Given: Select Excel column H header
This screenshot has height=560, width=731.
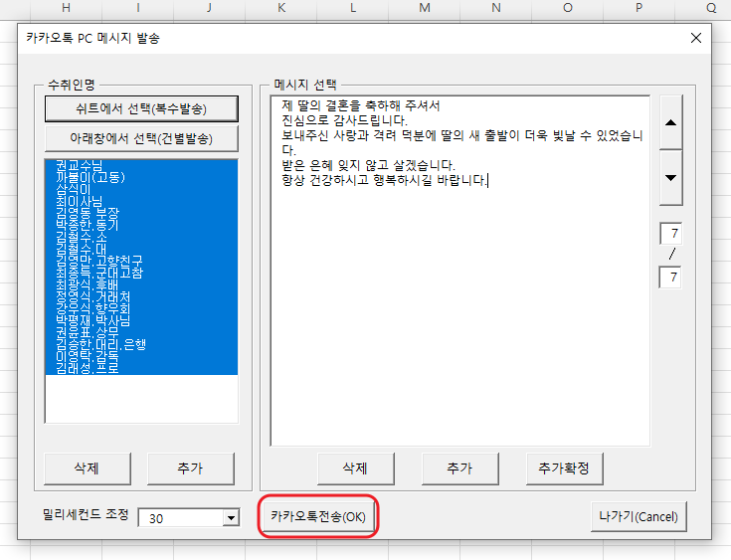Looking at the screenshot, I should (x=67, y=8).
